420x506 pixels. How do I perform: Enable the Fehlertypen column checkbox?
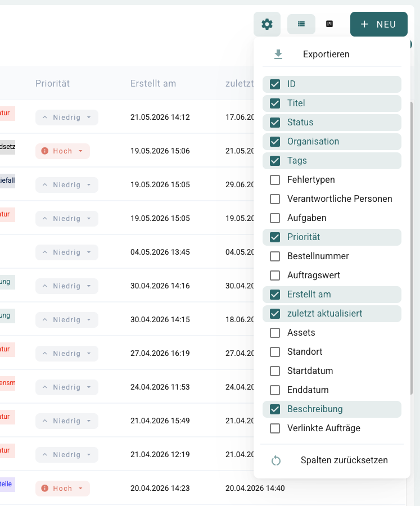(x=275, y=180)
